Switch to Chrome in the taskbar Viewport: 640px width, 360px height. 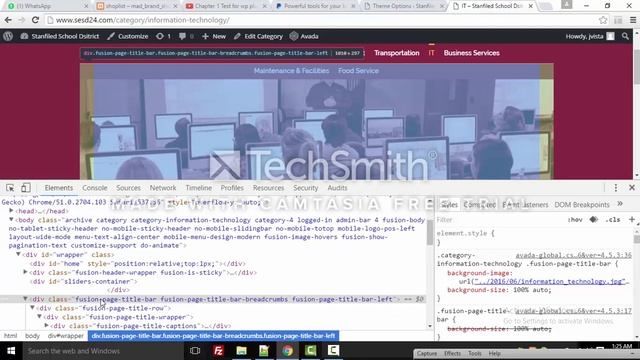pyautogui.click(x=287, y=351)
